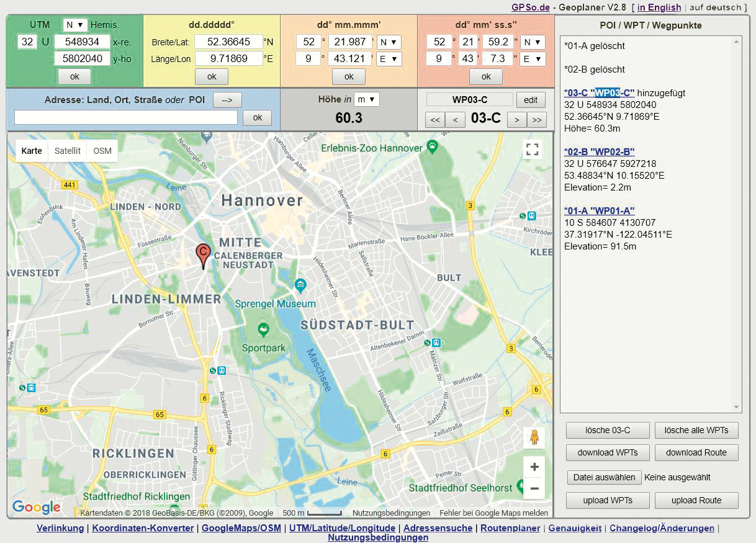756x543 pixels.
Task: Toggle fullscreen map view
Action: pos(533,149)
